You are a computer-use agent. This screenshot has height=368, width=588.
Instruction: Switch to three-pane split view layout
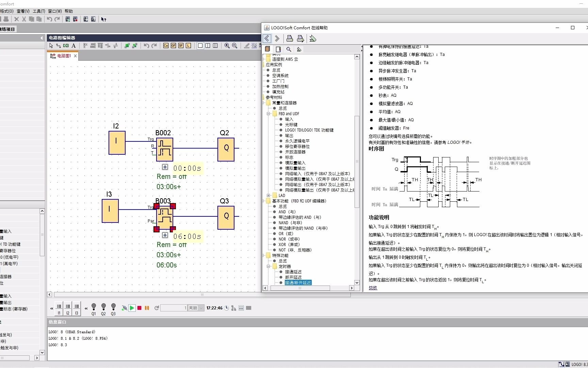215,46
